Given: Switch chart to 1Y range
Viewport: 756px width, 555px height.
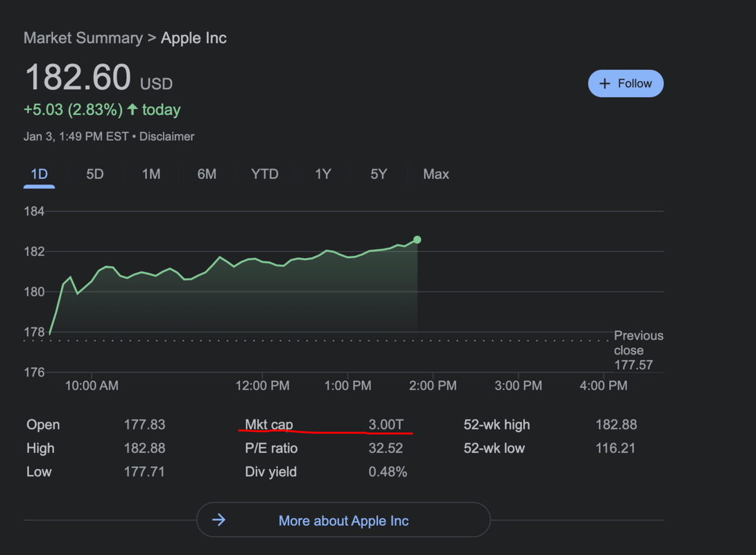Looking at the screenshot, I should (323, 174).
